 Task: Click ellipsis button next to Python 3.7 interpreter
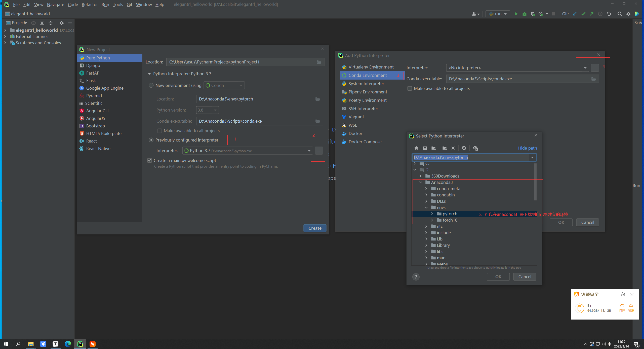(319, 151)
